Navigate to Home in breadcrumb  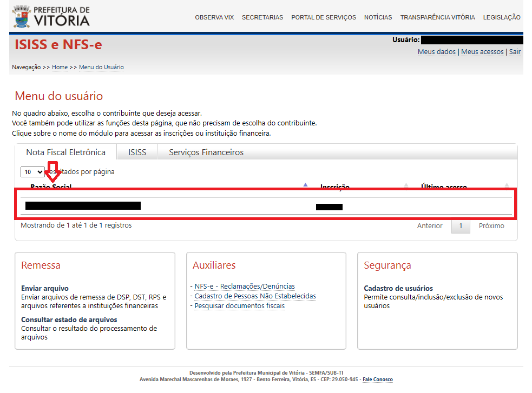[x=60, y=67]
